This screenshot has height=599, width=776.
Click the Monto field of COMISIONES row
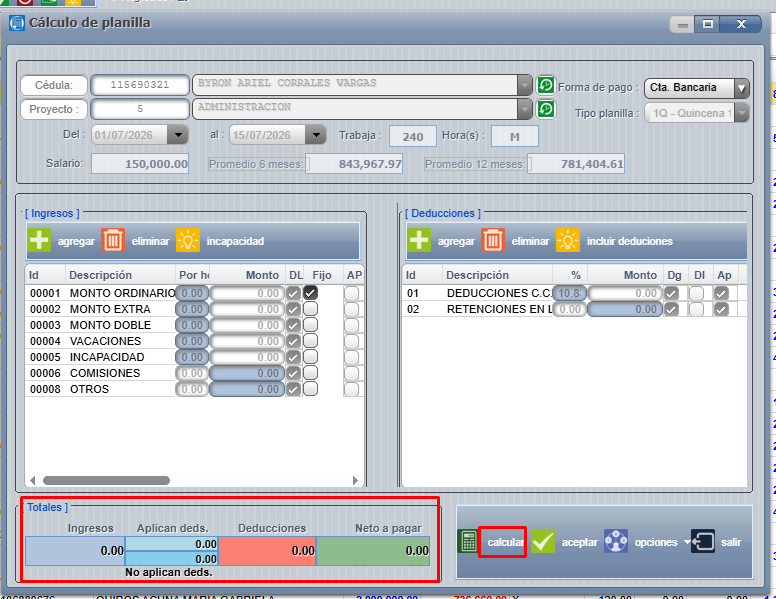(247, 373)
